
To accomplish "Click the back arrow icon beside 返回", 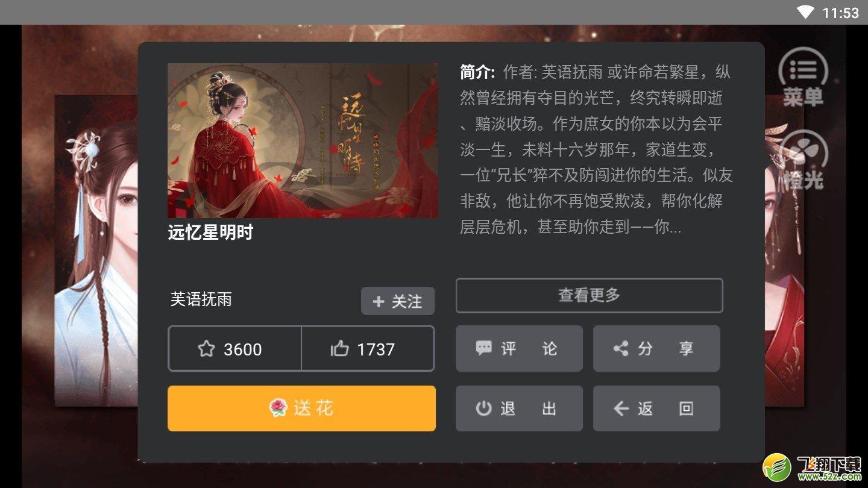I will click(x=621, y=408).
